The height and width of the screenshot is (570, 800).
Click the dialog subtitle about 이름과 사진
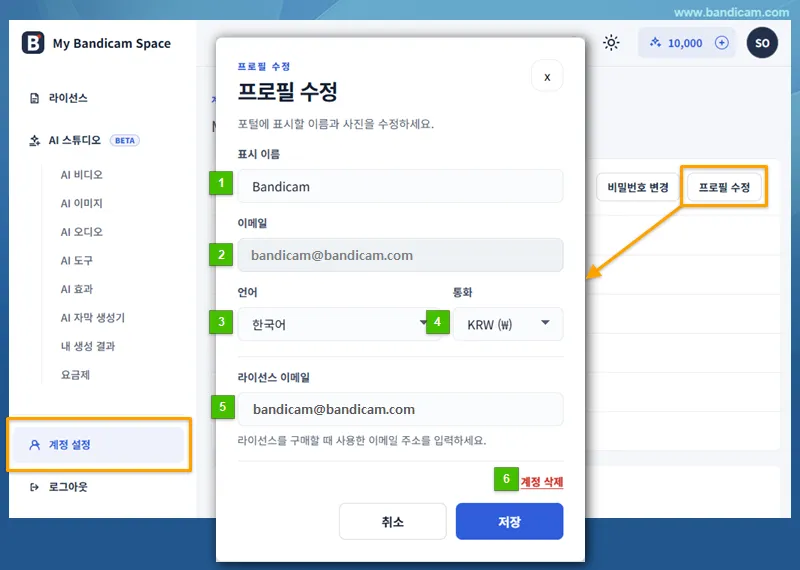[x=336, y=124]
